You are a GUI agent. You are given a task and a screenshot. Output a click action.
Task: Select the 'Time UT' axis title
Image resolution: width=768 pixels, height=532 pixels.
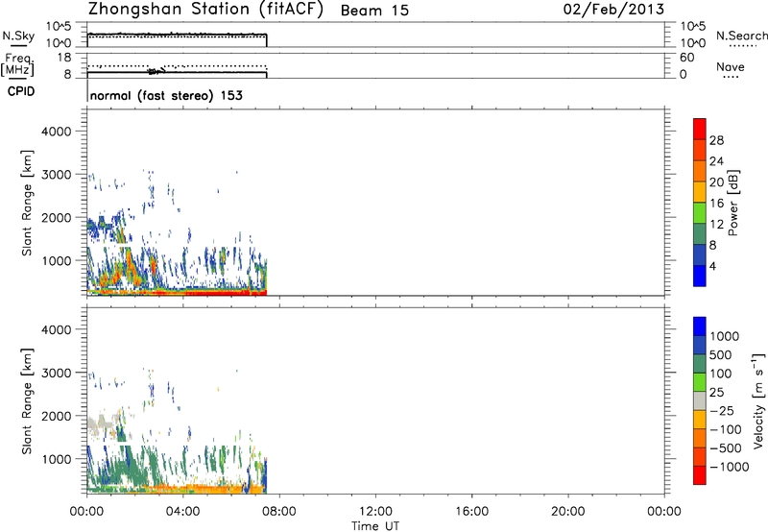(x=375, y=526)
